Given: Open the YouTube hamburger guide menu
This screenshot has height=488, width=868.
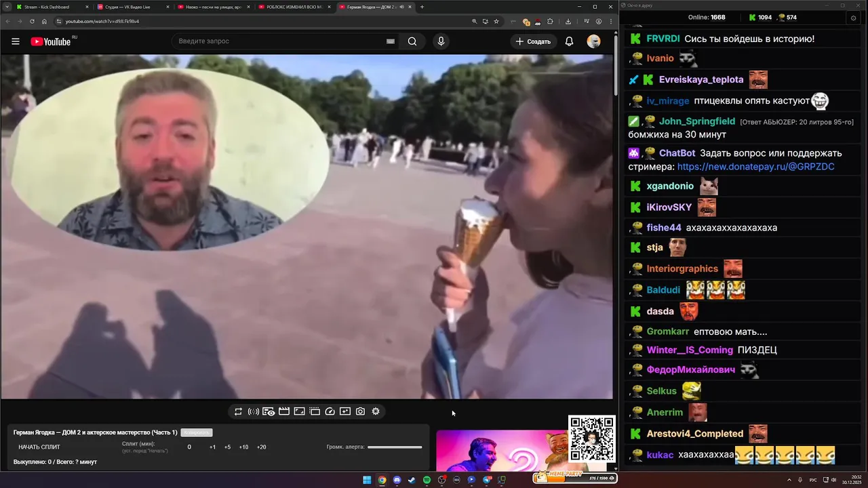Looking at the screenshot, I should [15, 41].
